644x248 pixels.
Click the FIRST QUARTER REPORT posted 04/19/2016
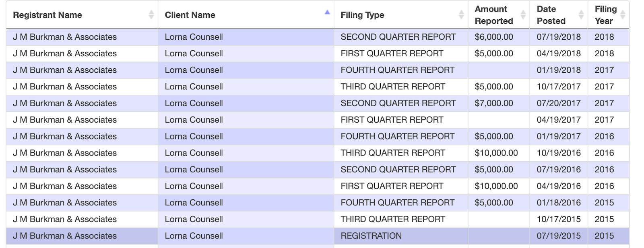392,186
